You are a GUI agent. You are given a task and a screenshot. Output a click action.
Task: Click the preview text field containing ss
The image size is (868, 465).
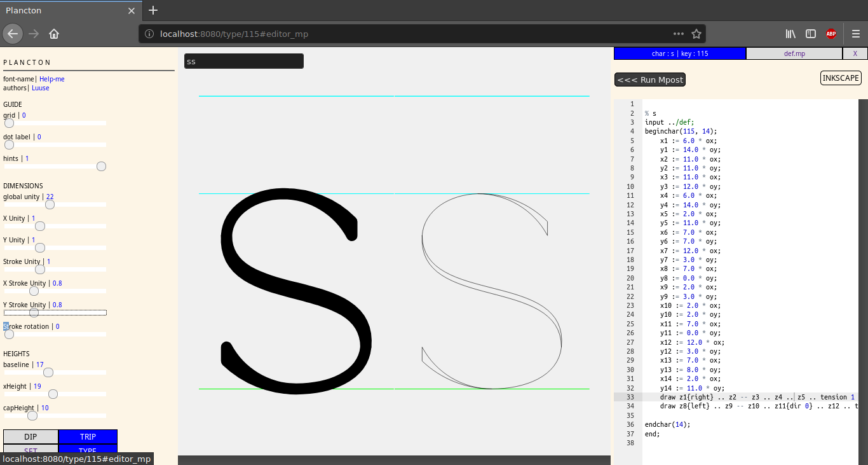tap(243, 61)
